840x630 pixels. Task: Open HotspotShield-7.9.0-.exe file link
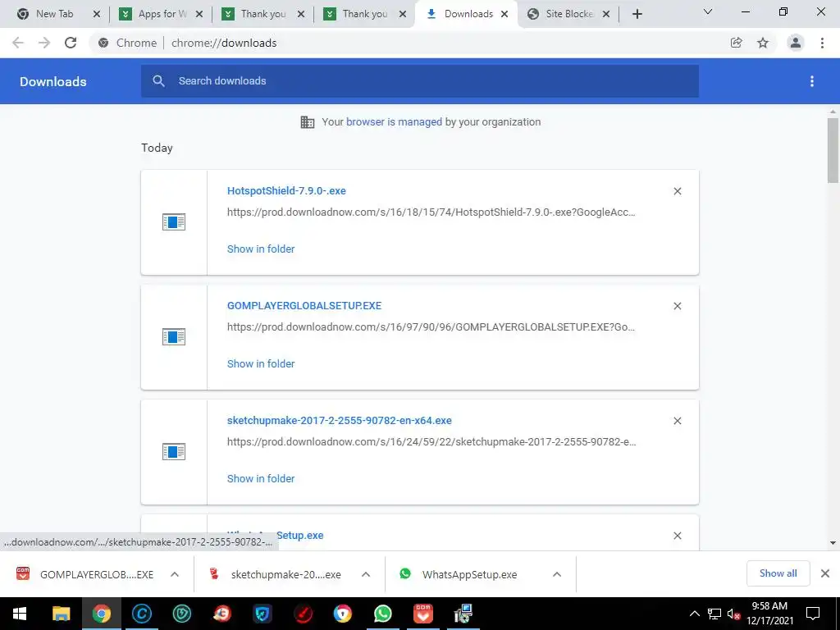pyautogui.click(x=286, y=190)
